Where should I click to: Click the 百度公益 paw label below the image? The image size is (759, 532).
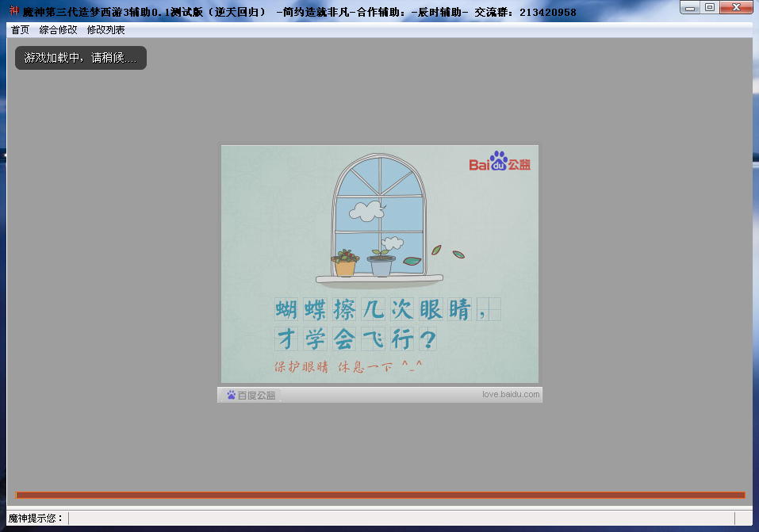point(251,395)
